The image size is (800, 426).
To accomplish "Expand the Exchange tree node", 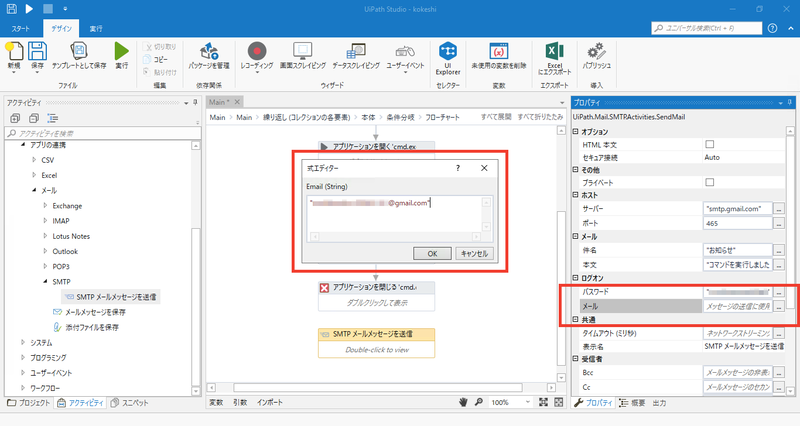I will pos(45,206).
